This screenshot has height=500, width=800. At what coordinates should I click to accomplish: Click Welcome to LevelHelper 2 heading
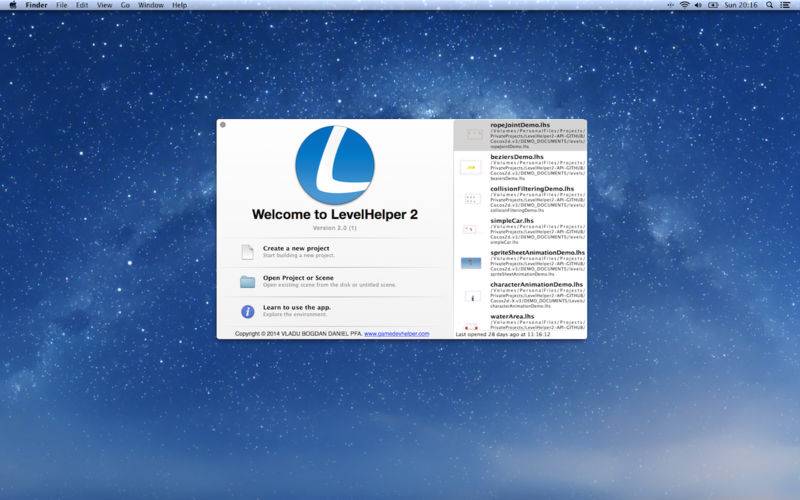tap(335, 215)
